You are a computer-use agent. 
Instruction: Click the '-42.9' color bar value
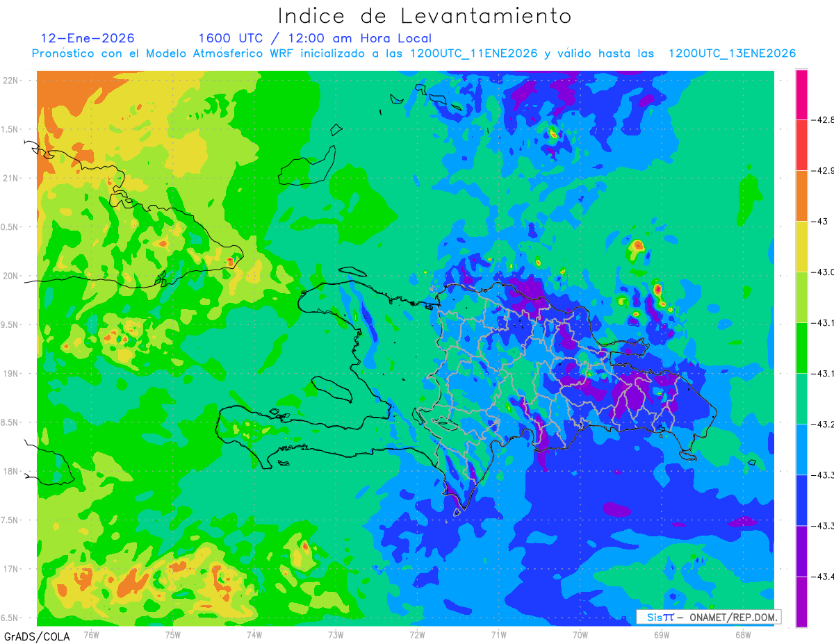click(x=823, y=170)
